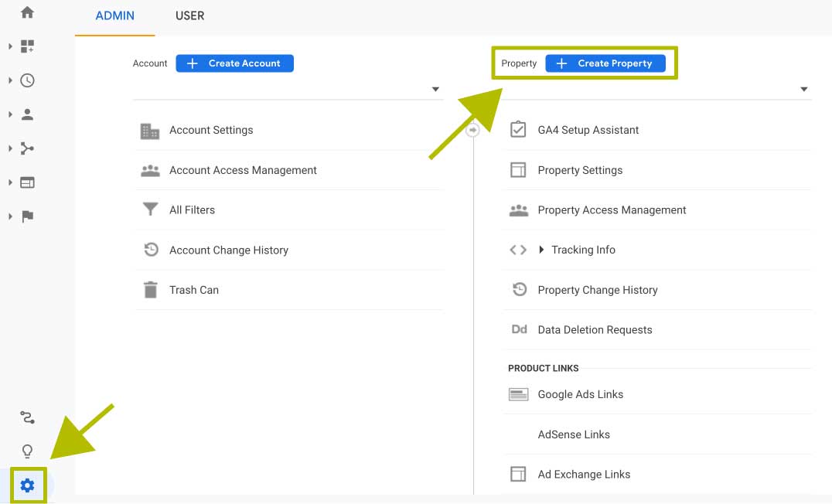Open the Attribution icon in sidebar

click(28, 418)
